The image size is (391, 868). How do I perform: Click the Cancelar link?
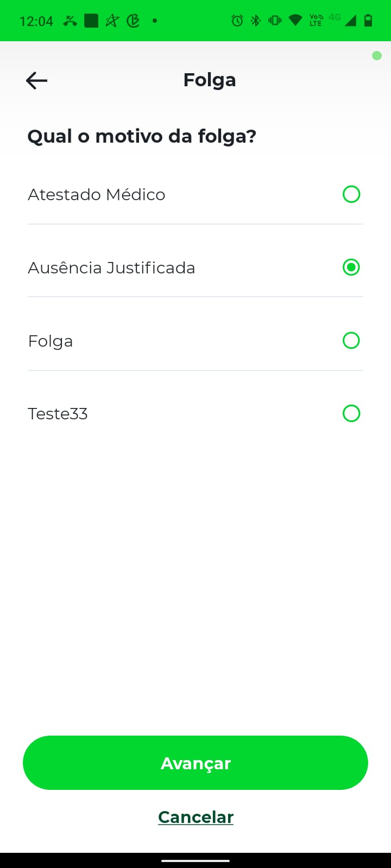195,817
